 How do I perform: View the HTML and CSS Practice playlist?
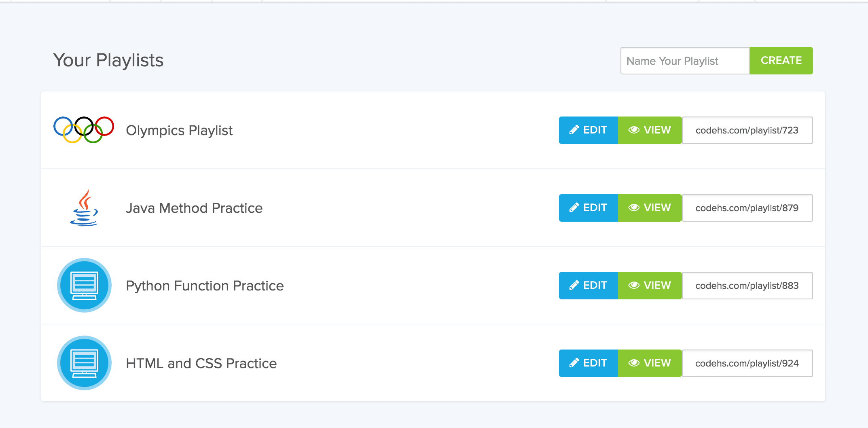(650, 363)
